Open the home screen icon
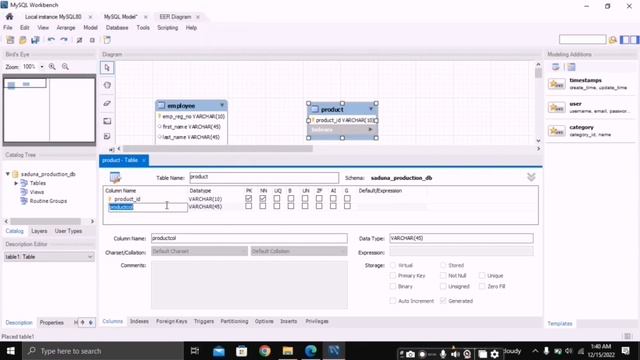 pos(9,17)
